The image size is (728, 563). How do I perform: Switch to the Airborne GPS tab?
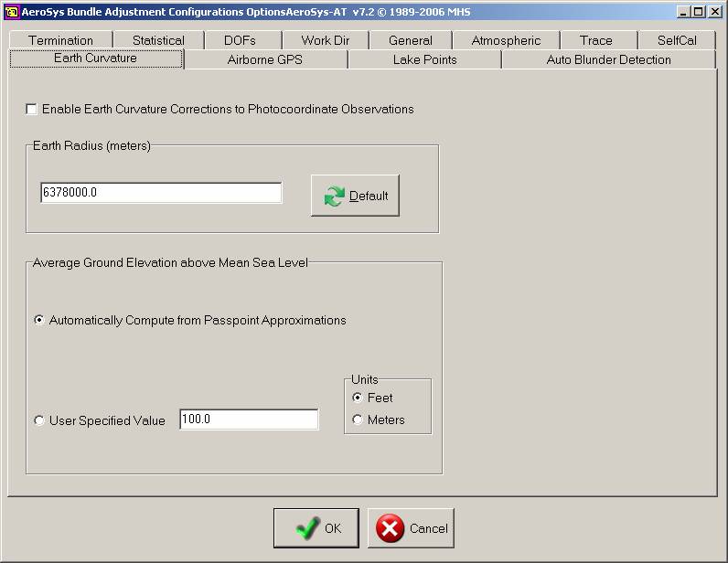(264, 60)
